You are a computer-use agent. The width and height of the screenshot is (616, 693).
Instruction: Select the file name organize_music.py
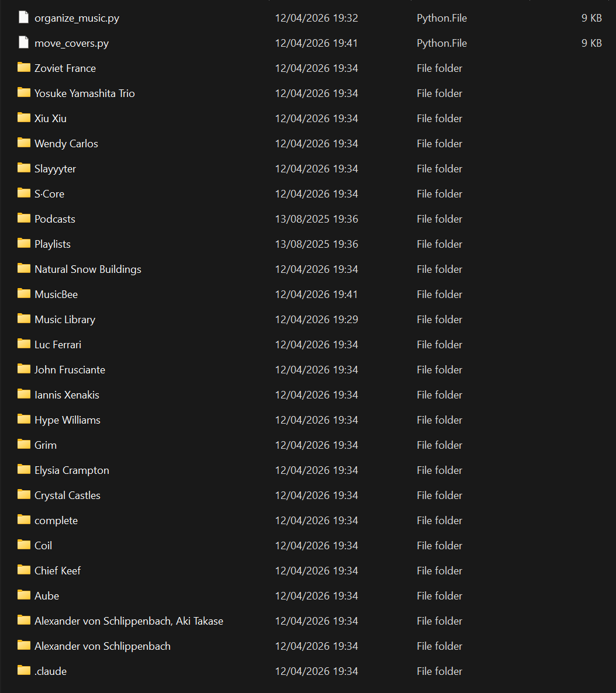[77, 18]
